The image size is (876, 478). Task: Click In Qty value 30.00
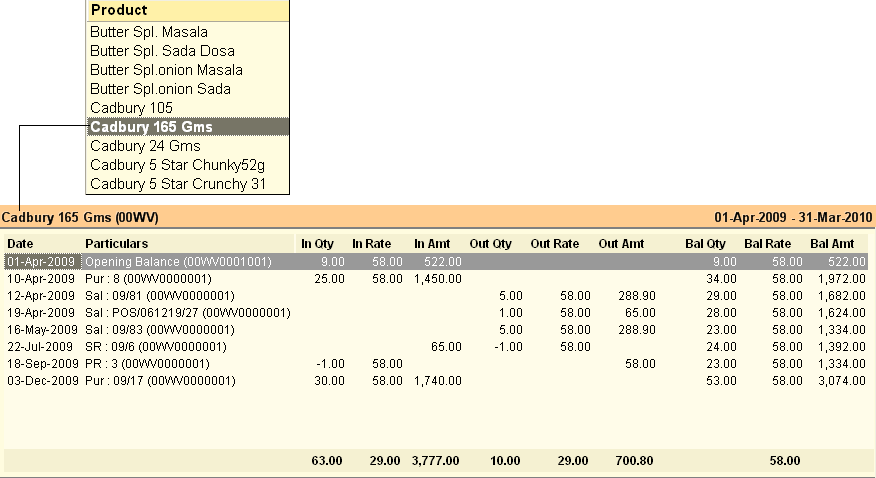coord(330,381)
